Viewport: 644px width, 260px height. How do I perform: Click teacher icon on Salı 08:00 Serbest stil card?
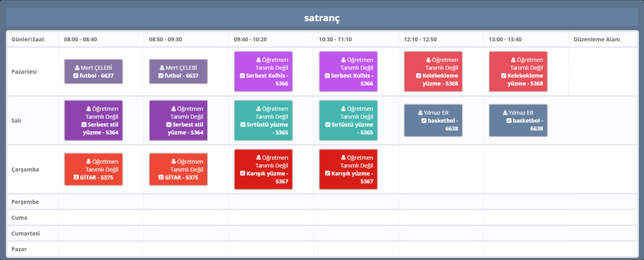point(89,109)
